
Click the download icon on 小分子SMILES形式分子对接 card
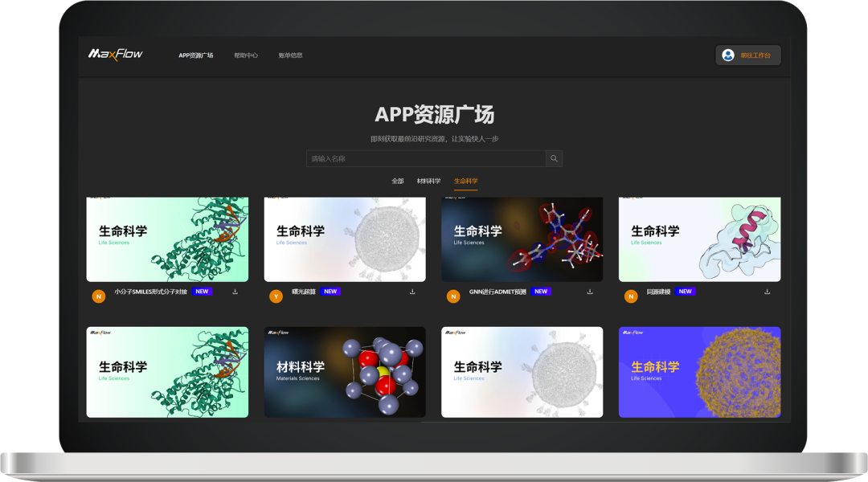[235, 292]
